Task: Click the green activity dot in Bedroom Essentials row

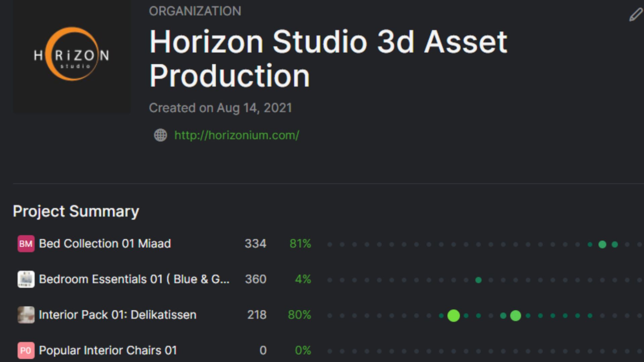Action: tap(479, 280)
